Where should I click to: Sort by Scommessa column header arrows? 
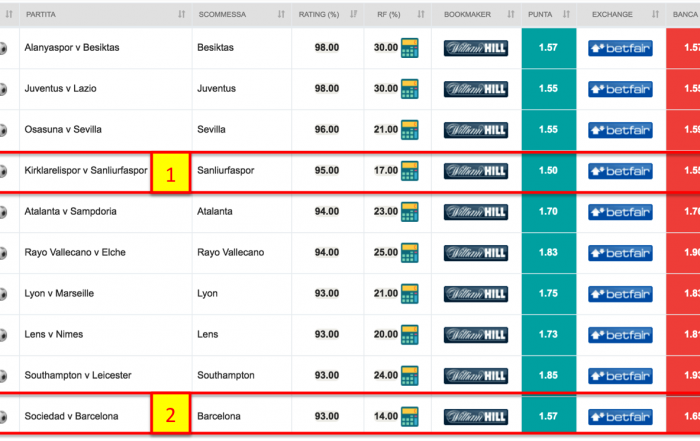(281, 14)
